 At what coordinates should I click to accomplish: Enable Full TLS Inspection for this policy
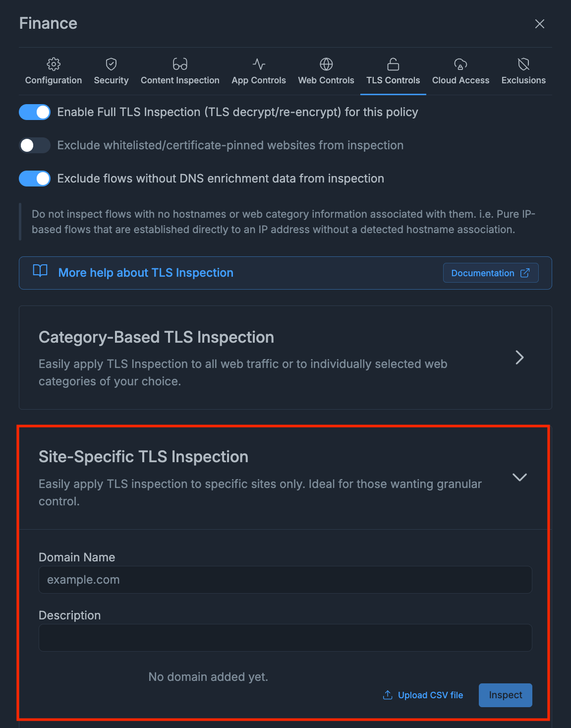tap(34, 112)
